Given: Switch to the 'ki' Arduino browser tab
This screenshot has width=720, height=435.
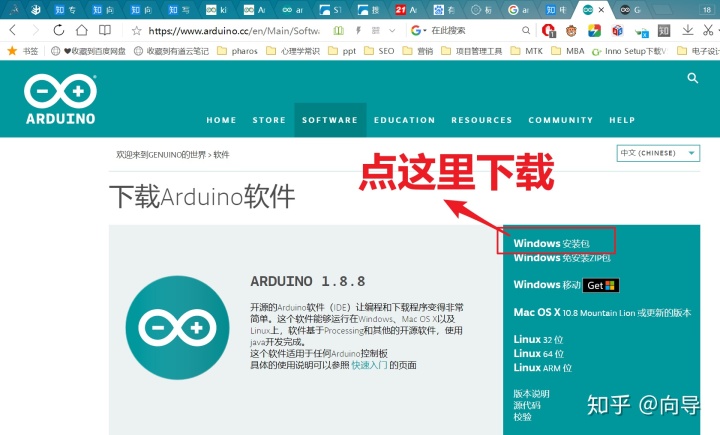Looking at the screenshot, I should click(217, 10).
